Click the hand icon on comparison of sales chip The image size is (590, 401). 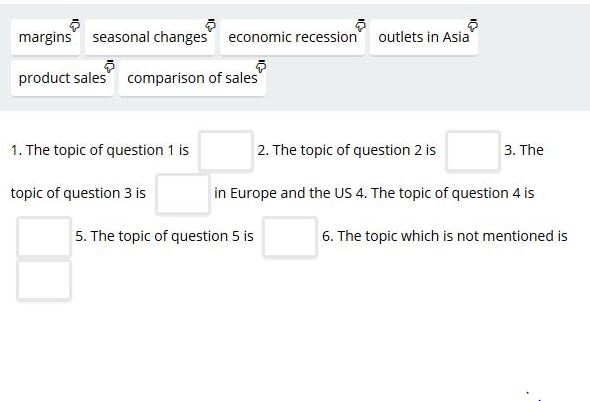pos(261,66)
